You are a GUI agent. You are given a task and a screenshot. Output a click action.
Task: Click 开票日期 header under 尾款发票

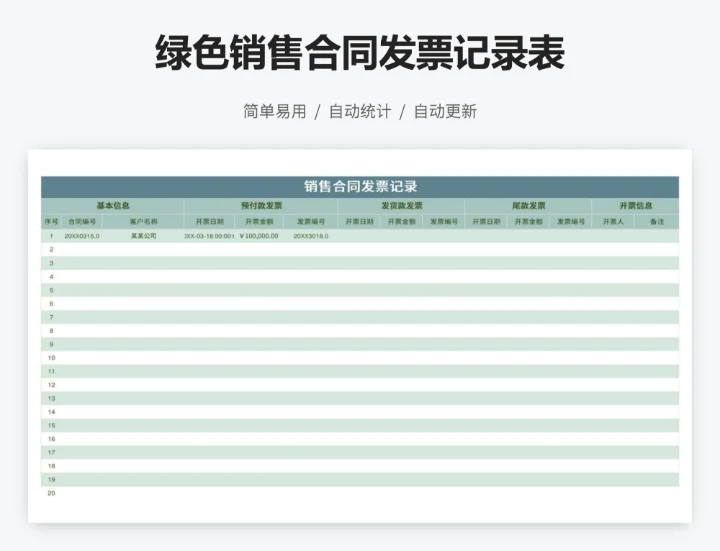[x=486, y=222]
